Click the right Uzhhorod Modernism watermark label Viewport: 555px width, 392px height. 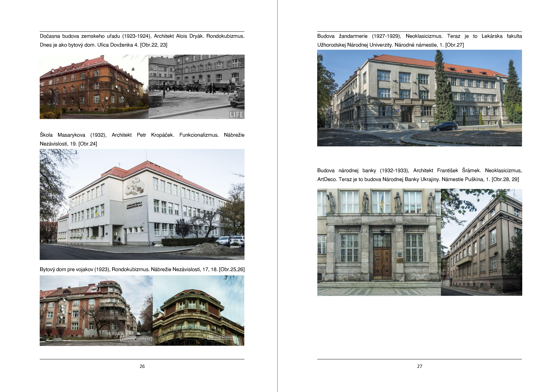coord(221,338)
